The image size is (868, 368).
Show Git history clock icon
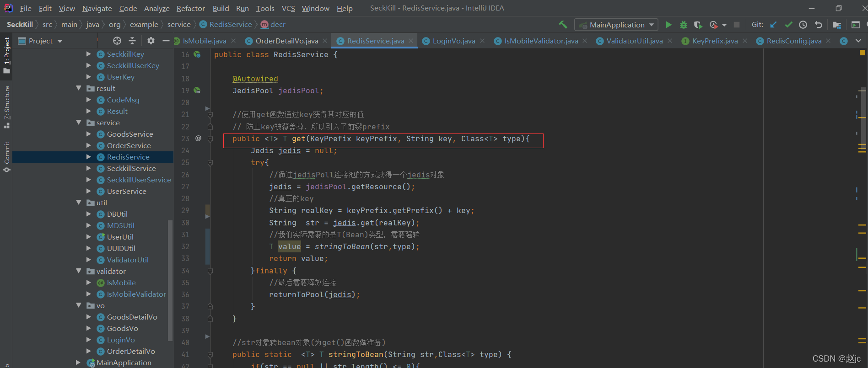(803, 25)
